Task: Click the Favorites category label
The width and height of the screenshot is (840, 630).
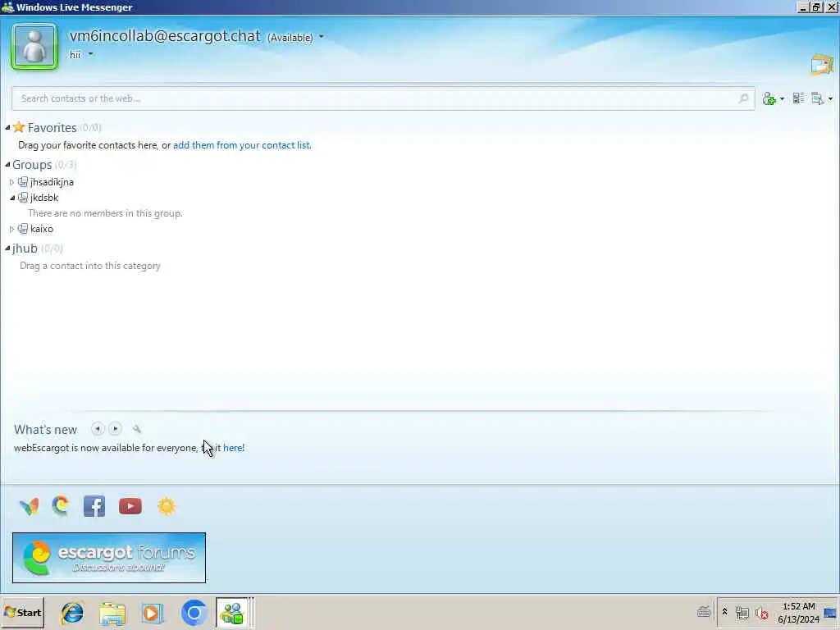Action: pyautogui.click(x=52, y=127)
